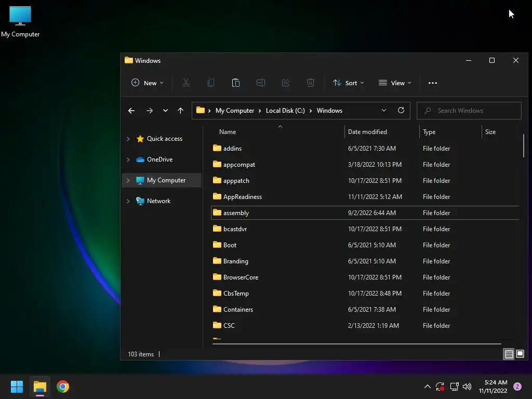Go forward with the right arrow
Image resolution: width=532 pixels, height=399 pixels.
click(149, 111)
